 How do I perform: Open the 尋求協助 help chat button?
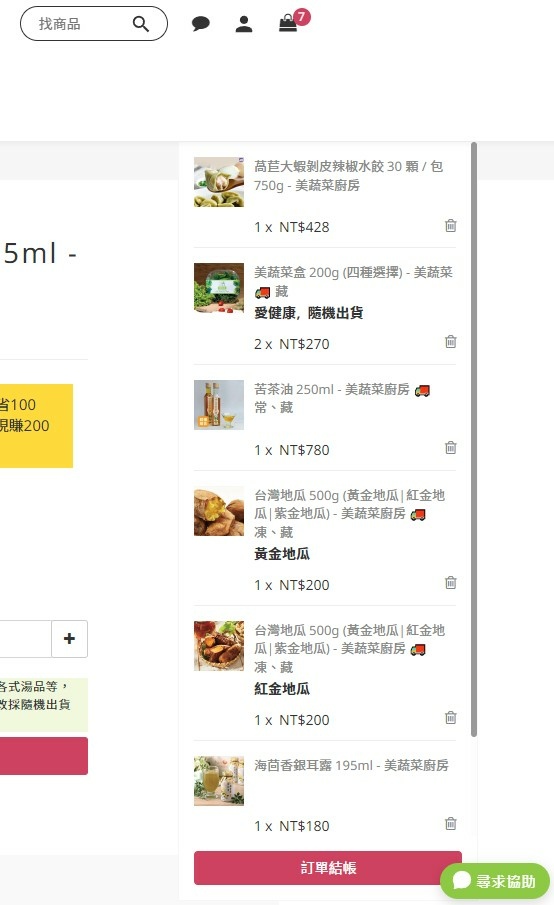(495, 881)
